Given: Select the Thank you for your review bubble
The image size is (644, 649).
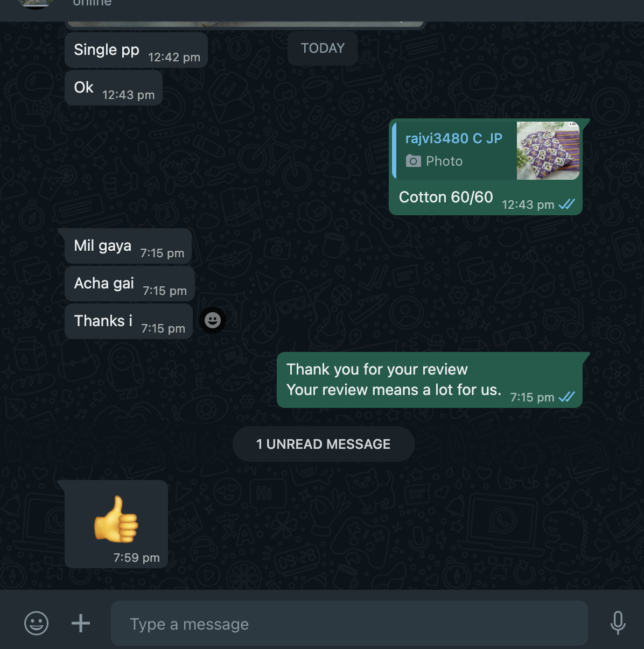Looking at the screenshot, I should tap(430, 380).
